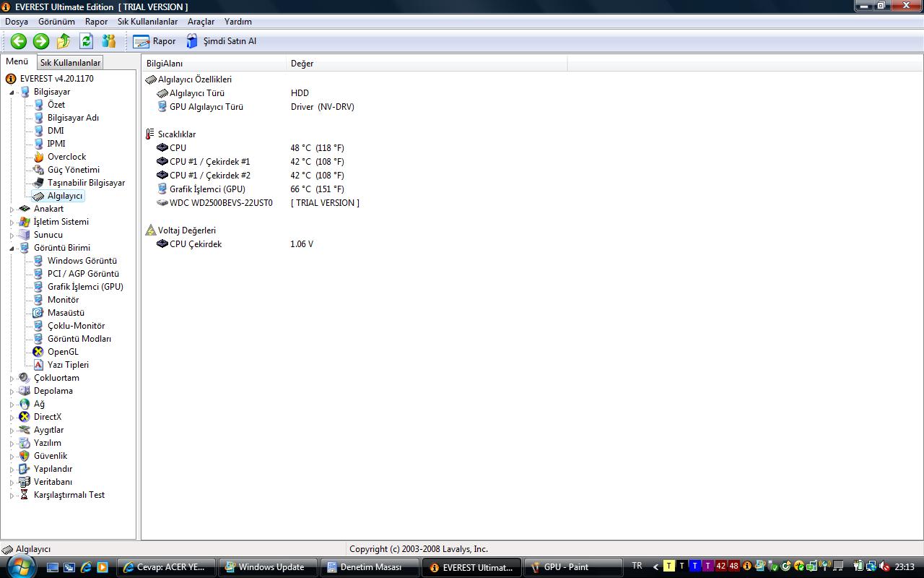Viewport: 924px width, 578px height.
Task: Collapse the Görüntü Birimi tree node
Action: pos(12,249)
